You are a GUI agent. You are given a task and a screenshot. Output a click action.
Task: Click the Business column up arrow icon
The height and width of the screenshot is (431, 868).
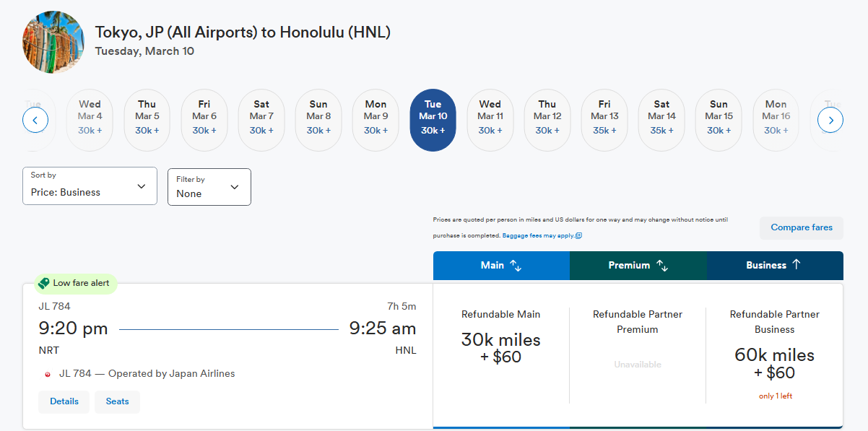coord(797,265)
